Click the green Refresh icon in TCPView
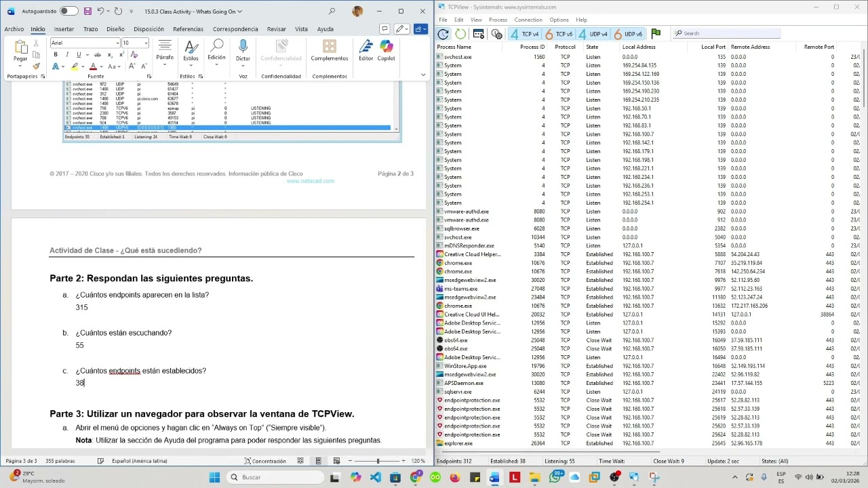The width and height of the screenshot is (868, 488). 460,34
